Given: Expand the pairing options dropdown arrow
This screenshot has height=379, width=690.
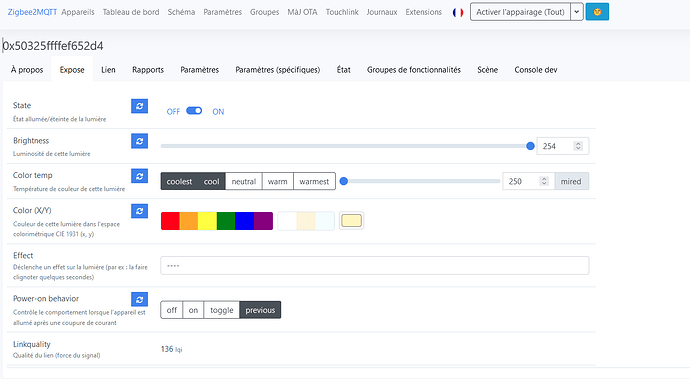Looking at the screenshot, I should coord(576,12).
